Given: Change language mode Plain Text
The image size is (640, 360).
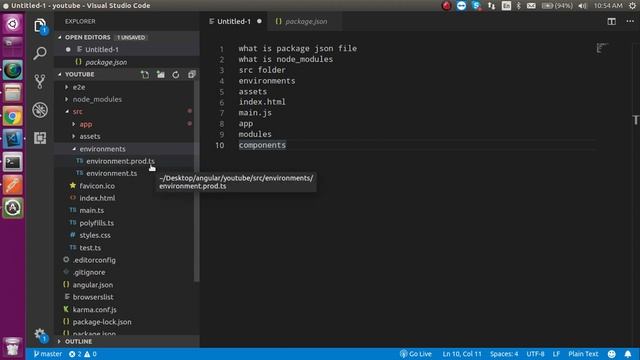Looking at the screenshot, I should coord(583,354).
